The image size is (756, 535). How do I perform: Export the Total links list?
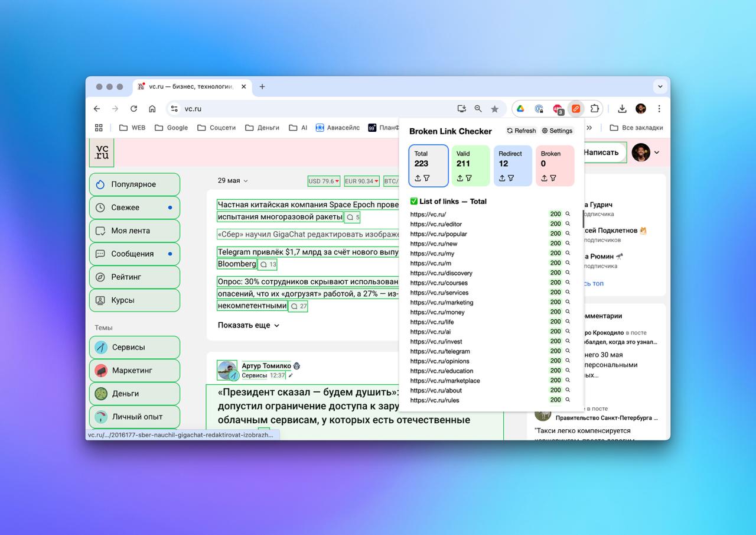418,178
